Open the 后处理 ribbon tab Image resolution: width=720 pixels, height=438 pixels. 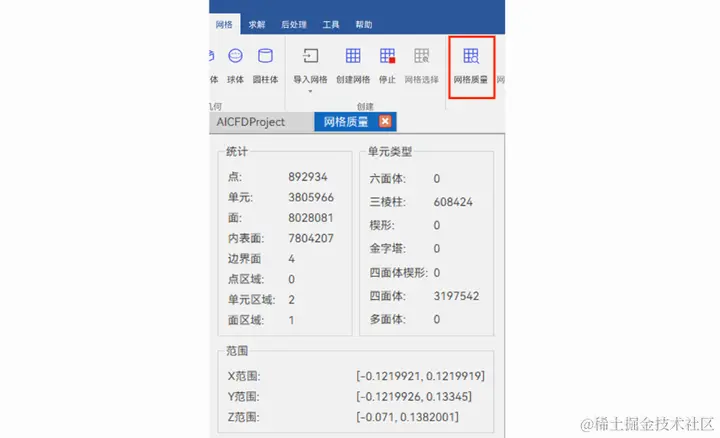[x=294, y=25]
